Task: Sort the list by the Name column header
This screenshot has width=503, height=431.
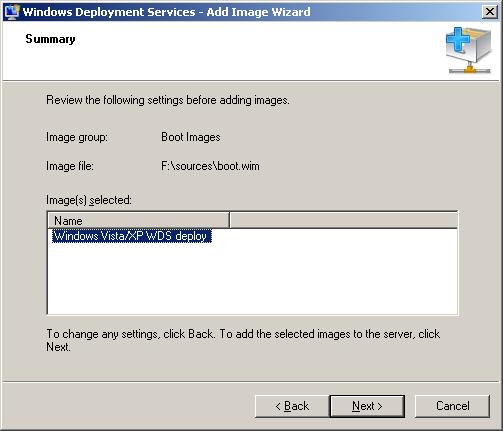Action: pos(139,220)
